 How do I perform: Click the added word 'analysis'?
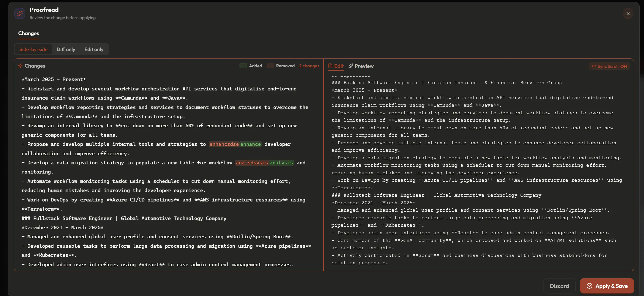tap(281, 163)
